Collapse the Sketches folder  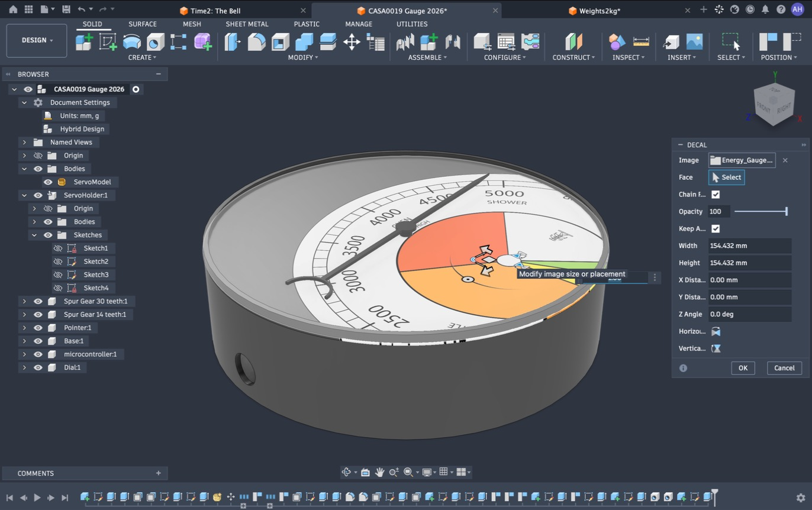[34, 235]
